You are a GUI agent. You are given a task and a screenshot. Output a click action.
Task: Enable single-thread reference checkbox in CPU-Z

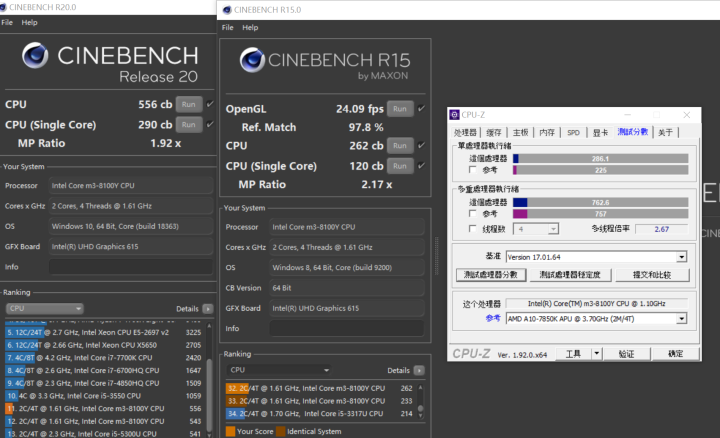[472, 170]
